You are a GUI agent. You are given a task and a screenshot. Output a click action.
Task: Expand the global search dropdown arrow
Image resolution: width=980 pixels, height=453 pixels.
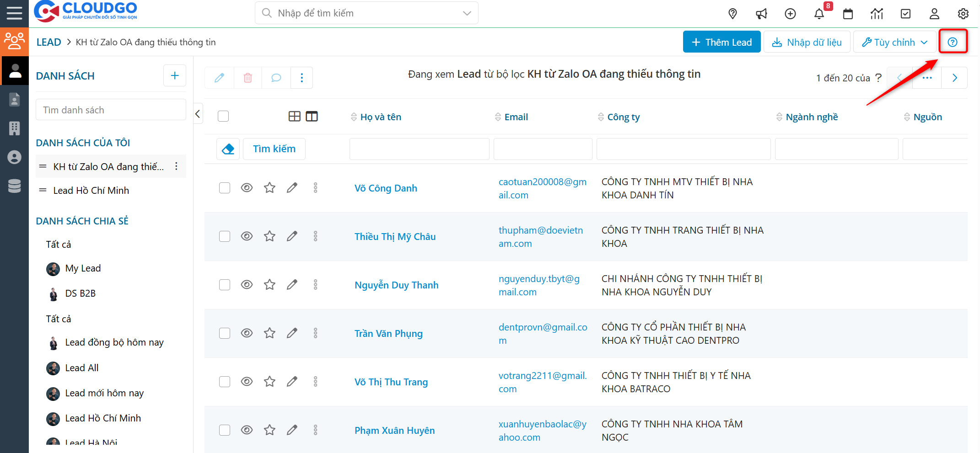click(467, 13)
